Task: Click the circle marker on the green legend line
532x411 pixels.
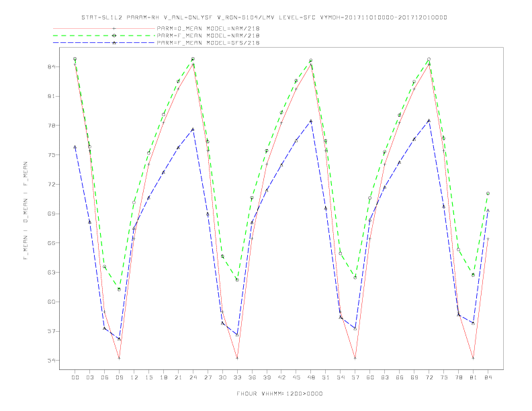Action: (114, 36)
